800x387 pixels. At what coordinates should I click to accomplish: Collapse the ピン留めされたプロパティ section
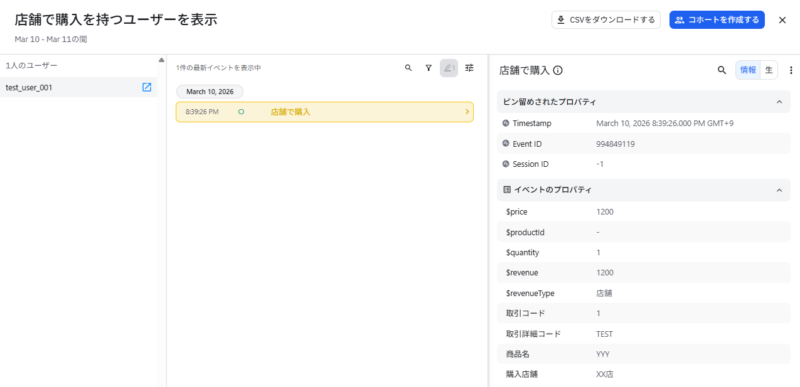[x=779, y=102]
